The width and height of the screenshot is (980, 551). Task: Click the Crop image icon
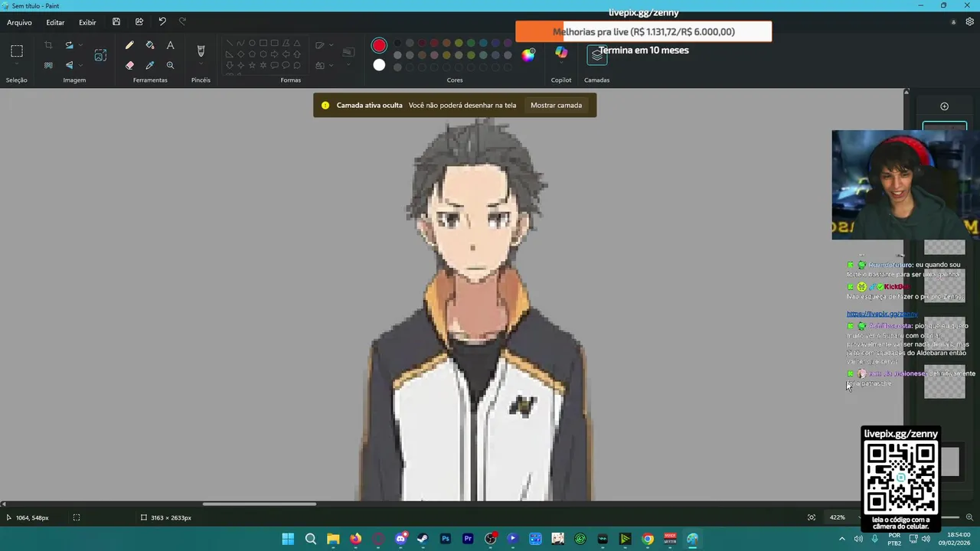click(x=48, y=45)
